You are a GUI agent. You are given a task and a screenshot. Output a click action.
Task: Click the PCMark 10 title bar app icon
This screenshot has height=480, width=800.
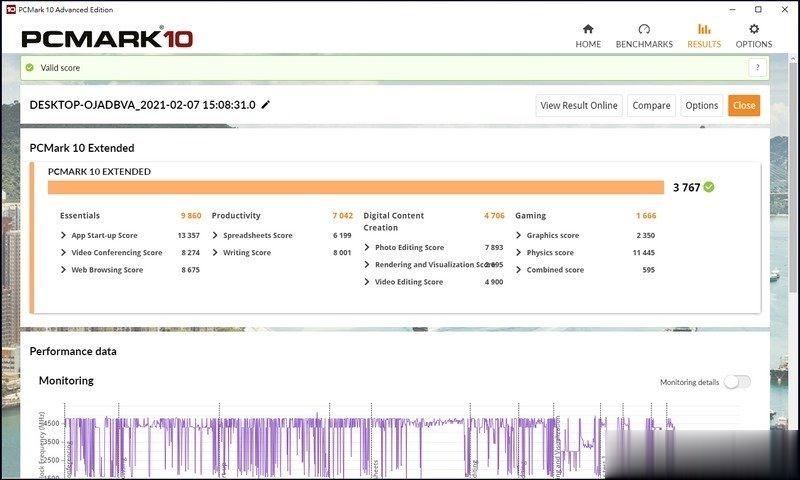[11, 9]
